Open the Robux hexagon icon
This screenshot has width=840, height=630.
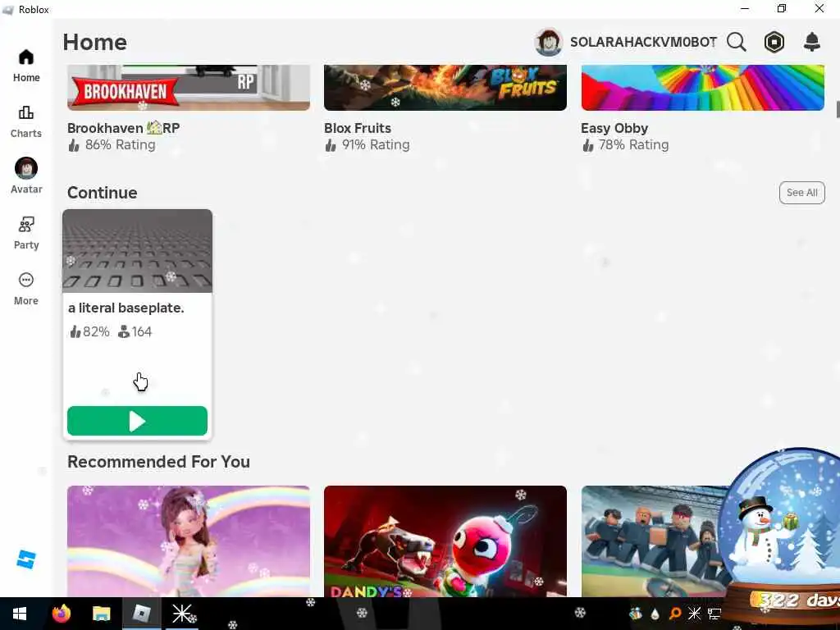pos(774,42)
